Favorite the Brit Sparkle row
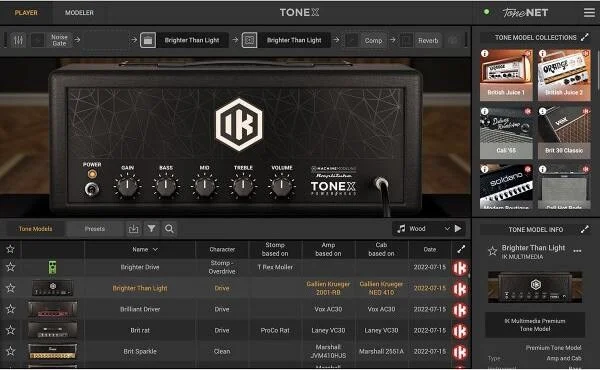Viewport: 600px width, 370px height. point(10,351)
